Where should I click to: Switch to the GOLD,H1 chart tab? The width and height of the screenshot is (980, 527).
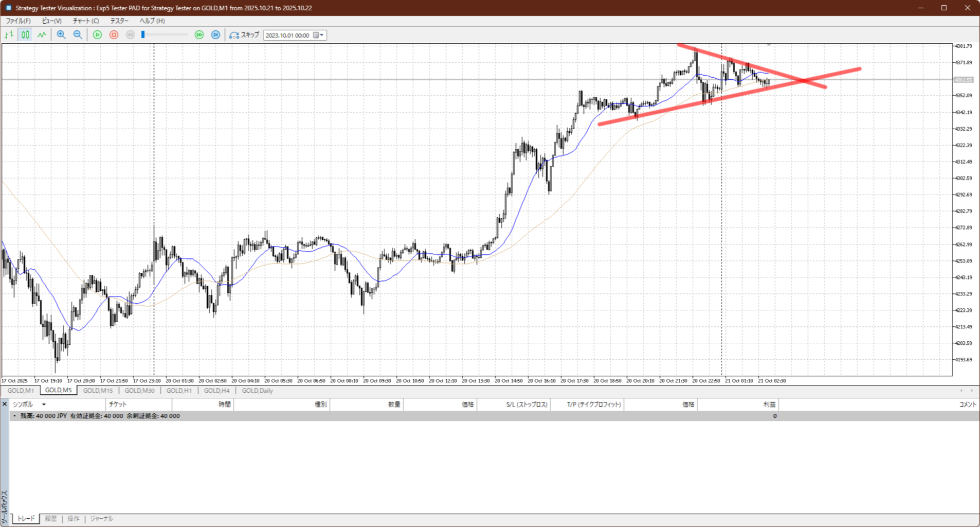(179, 391)
